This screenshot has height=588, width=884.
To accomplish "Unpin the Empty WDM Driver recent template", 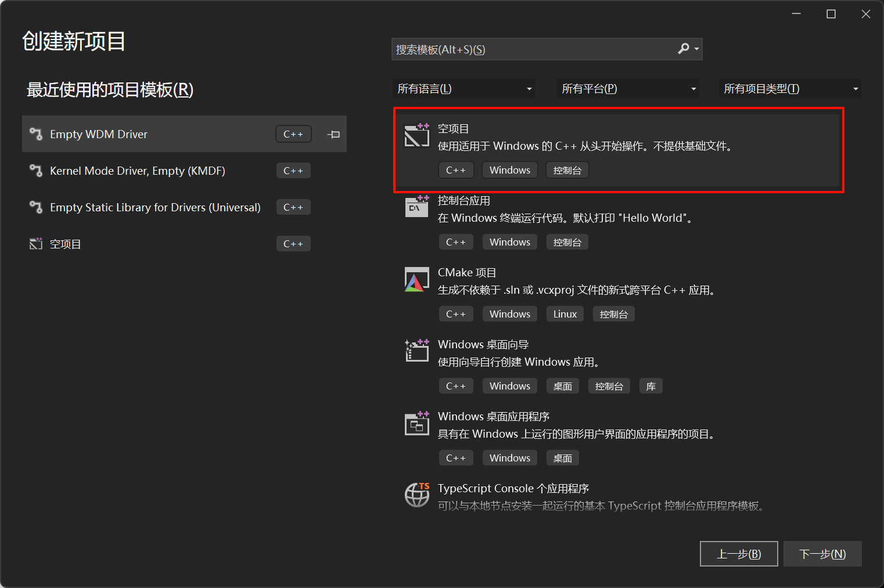I will [x=333, y=134].
